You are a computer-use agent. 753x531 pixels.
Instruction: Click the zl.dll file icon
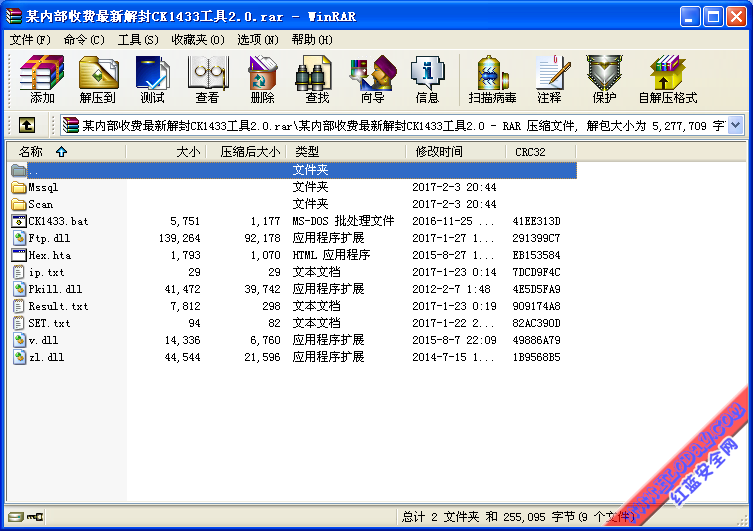click(x=18, y=357)
